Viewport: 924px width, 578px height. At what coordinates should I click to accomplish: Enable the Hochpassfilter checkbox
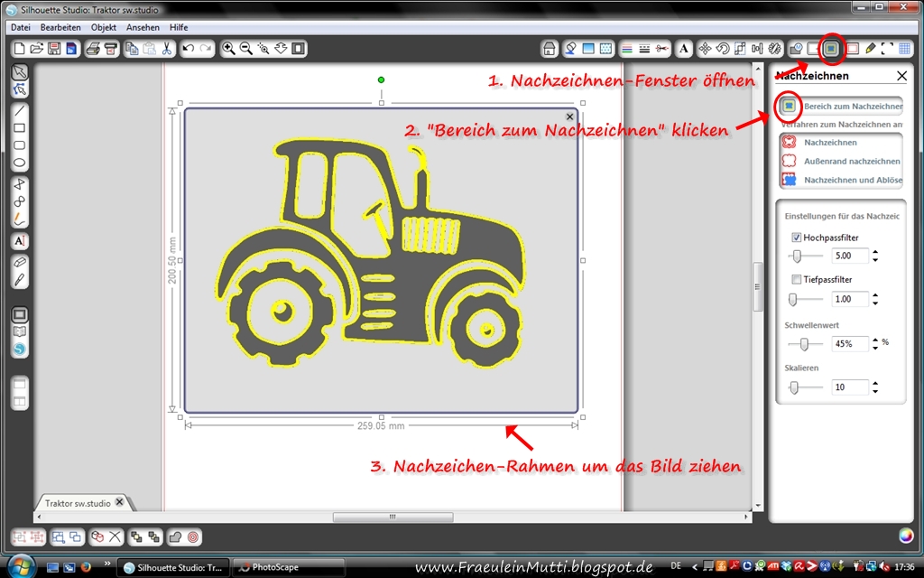[796, 238]
